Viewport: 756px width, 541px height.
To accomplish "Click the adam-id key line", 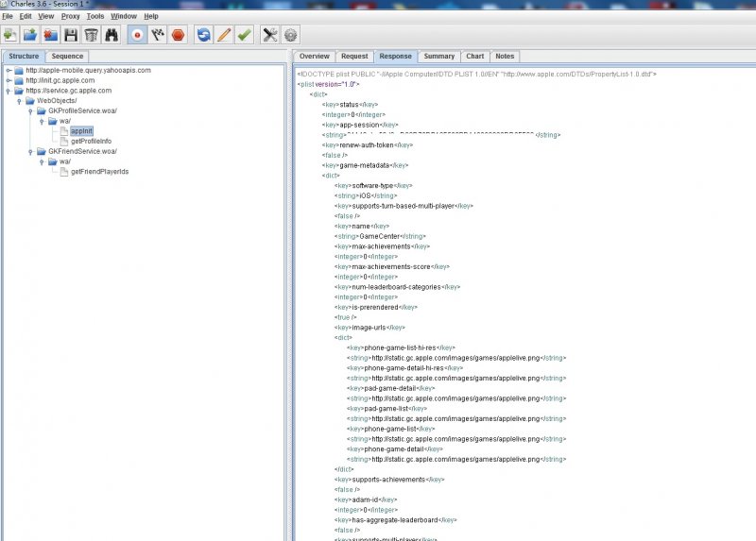I will click(366, 500).
